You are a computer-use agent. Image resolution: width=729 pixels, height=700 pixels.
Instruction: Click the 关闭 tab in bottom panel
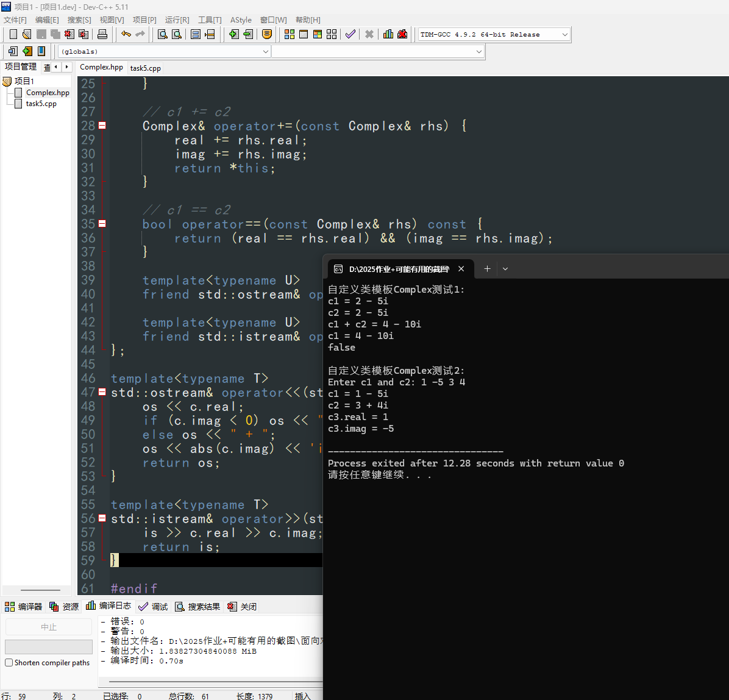click(242, 607)
